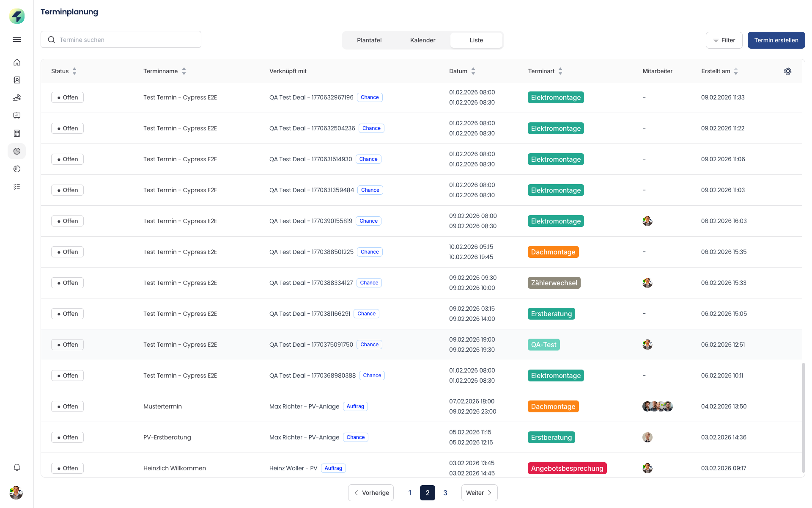Click the hand with coins icon
Screen dimensions: 812x508
(17, 98)
